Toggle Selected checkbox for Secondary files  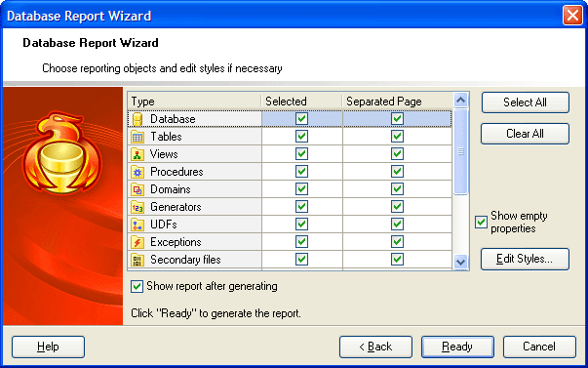(302, 260)
